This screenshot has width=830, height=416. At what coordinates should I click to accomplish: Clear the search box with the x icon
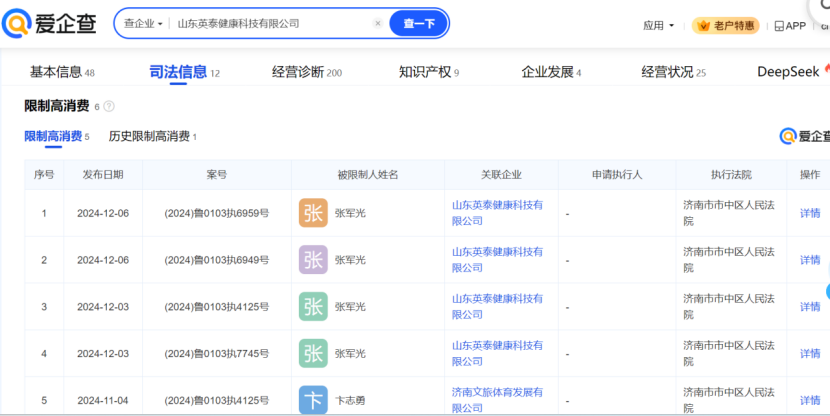[x=377, y=23]
